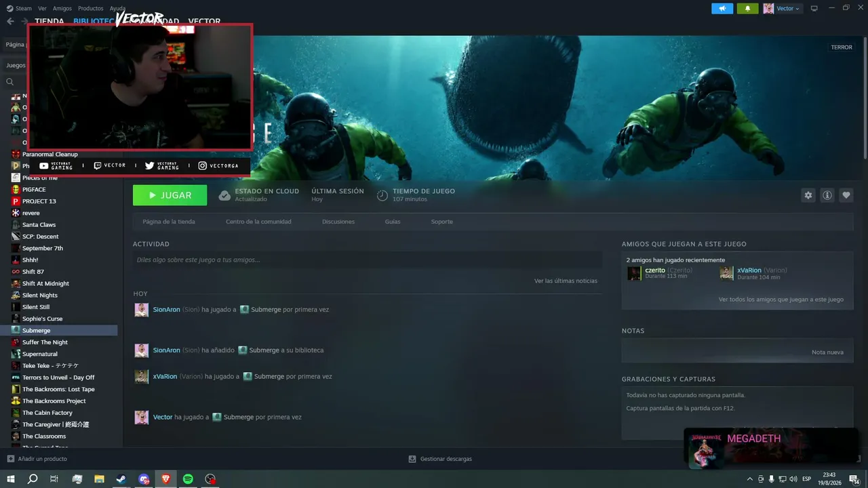Select Suffer The Night in the library
The height and width of the screenshot is (488, 868).
[x=45, y=342]
